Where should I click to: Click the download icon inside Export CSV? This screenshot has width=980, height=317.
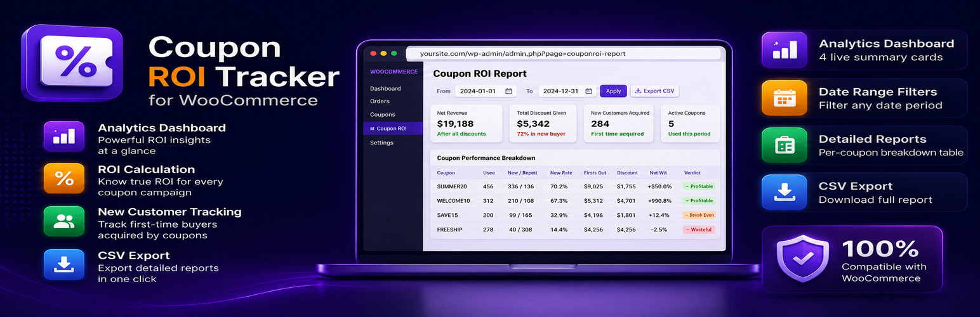click(637, 91)
